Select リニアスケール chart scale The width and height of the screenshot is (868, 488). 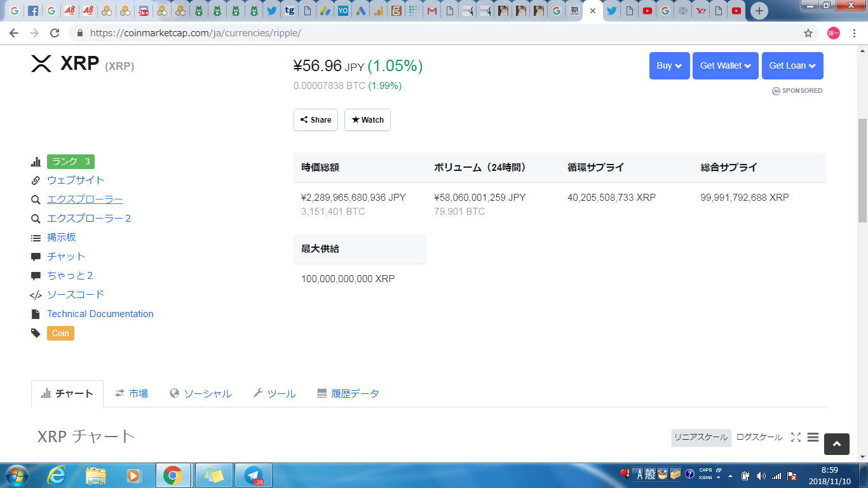coord(701,437)
